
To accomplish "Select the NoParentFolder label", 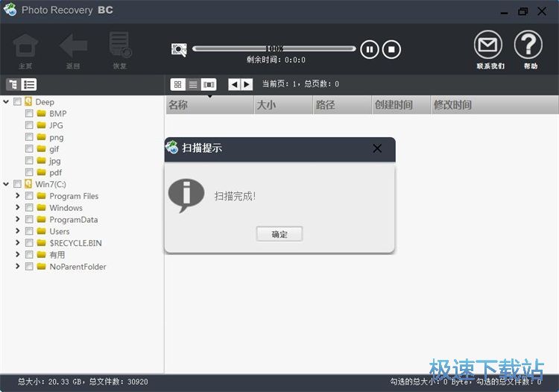I will click(78, 267).
